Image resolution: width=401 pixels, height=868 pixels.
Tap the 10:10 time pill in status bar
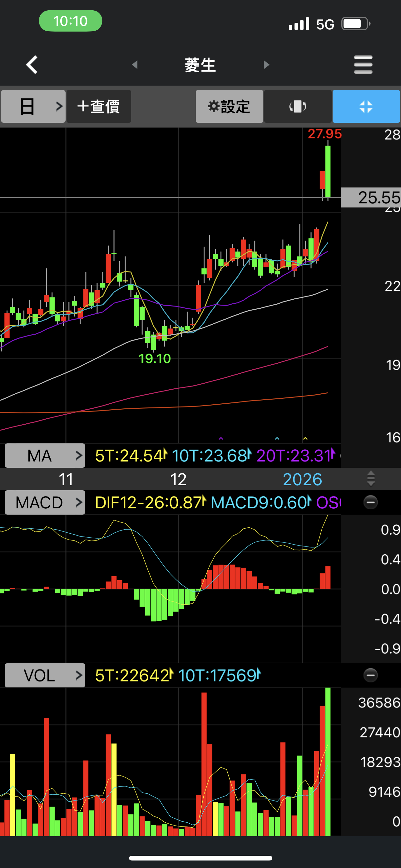70,21
